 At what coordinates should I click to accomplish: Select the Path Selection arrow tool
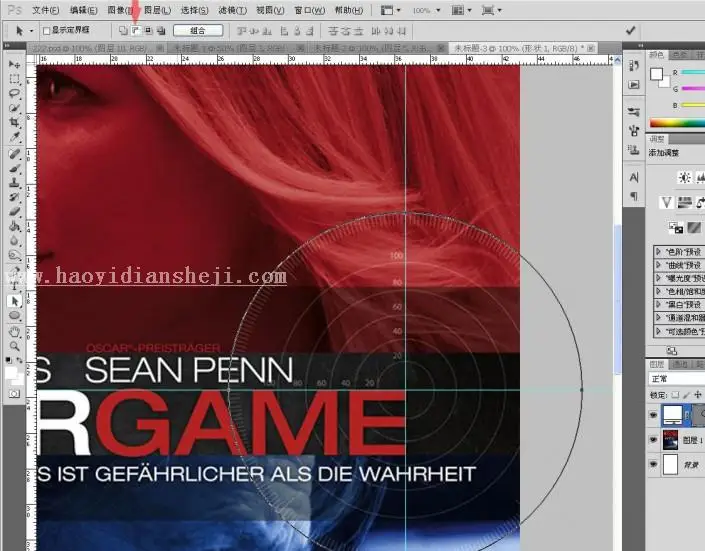(14, 301)
